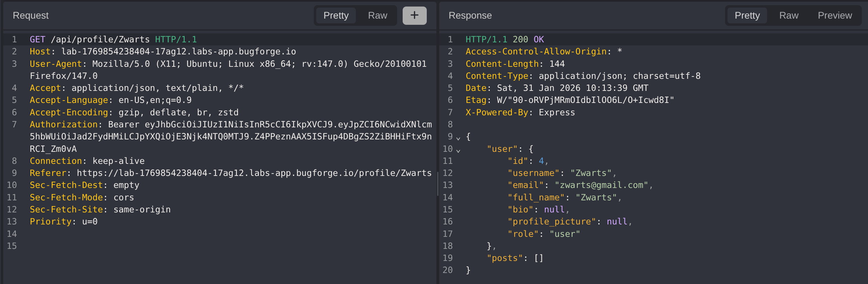Select the Response Pretty tab
The width and height of the screenshot is (868, 284).
(x=747, y=15)
